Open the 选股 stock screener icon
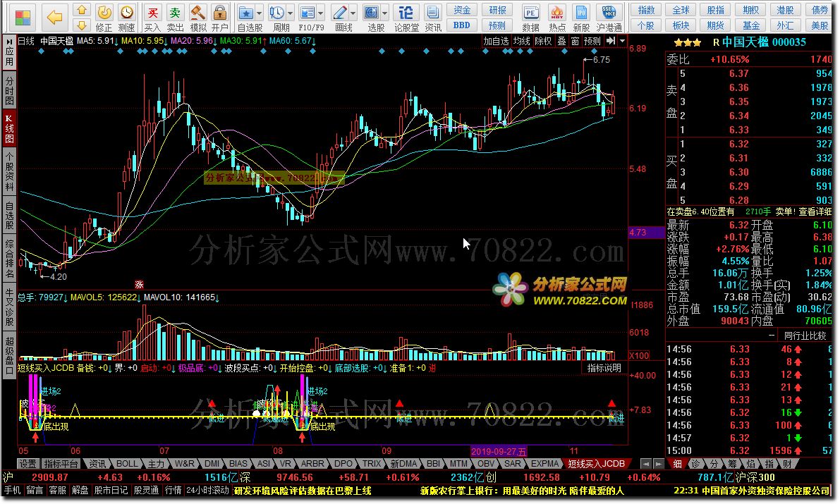The width and height of the screenshot is (840, 504). 372,13
